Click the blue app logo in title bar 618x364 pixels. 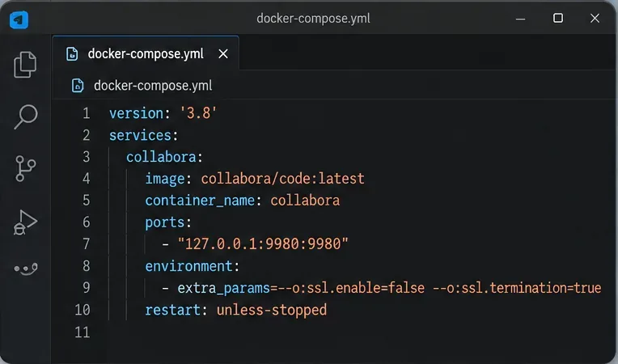pyautogui.click(x=19, y=19)
